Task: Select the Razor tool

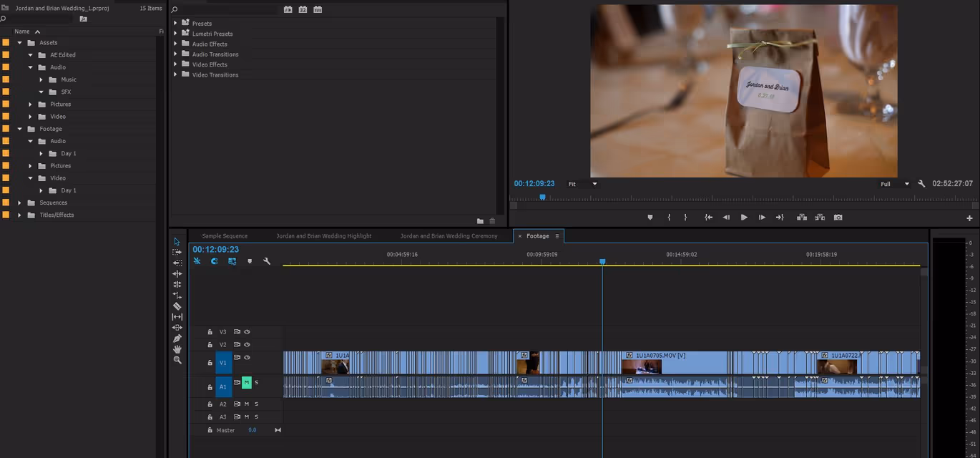Action: point(177,306)
